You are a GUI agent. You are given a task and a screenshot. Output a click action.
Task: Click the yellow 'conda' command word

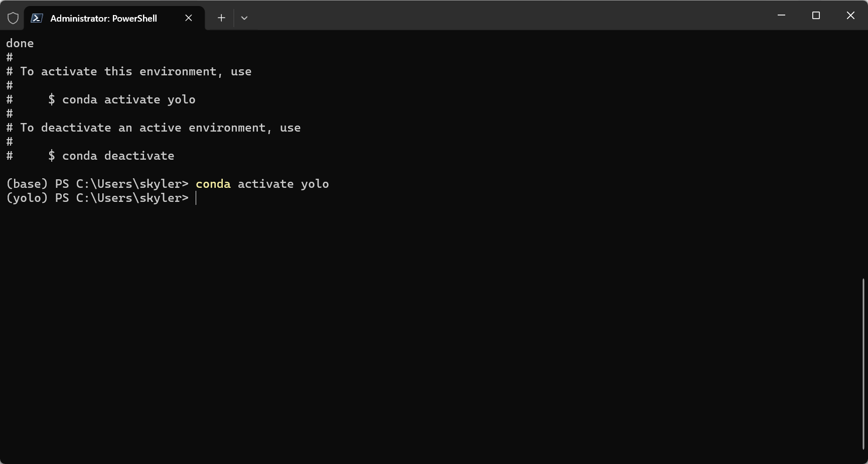[x=213, y=184]
